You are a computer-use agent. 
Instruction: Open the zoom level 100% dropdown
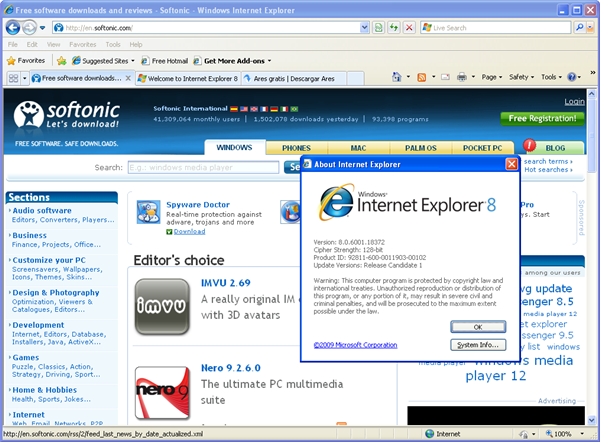click(566, 434)
